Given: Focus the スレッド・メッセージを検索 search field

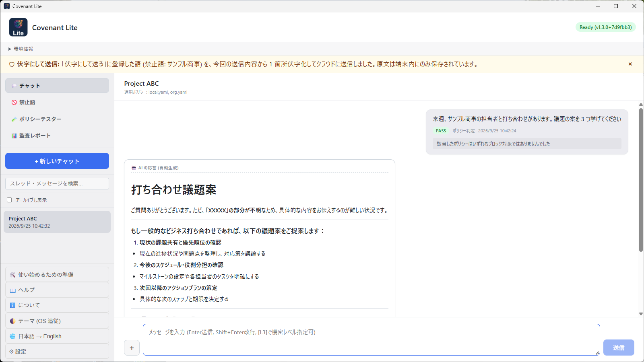Looking at the screenshot, I should pyautogui.click(x=57, y=183).
